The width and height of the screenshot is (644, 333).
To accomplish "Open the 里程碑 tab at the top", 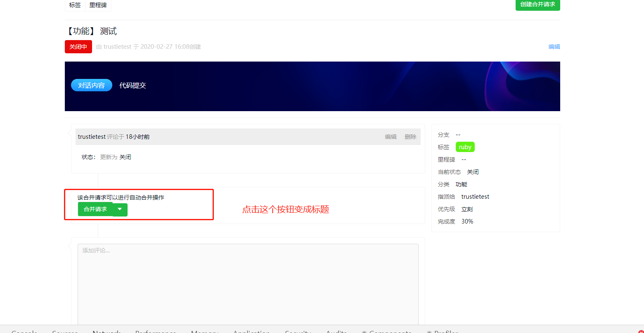I will (98, 5).
